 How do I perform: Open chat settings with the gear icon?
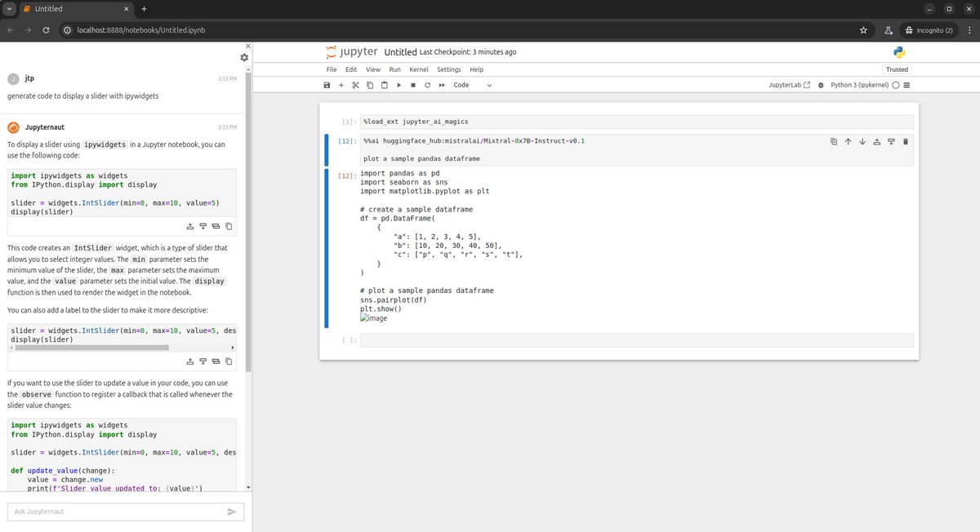click(x=243, y=58)
